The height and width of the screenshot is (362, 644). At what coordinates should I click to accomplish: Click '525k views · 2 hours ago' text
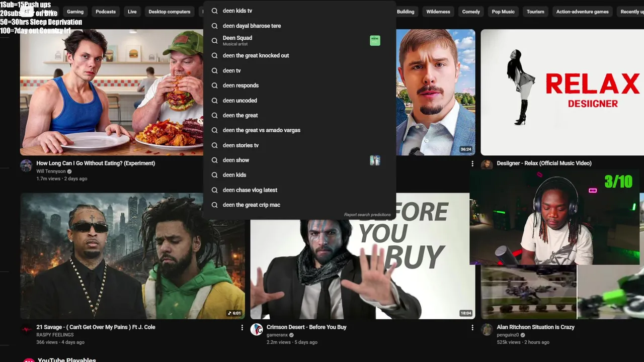[523, 342]
